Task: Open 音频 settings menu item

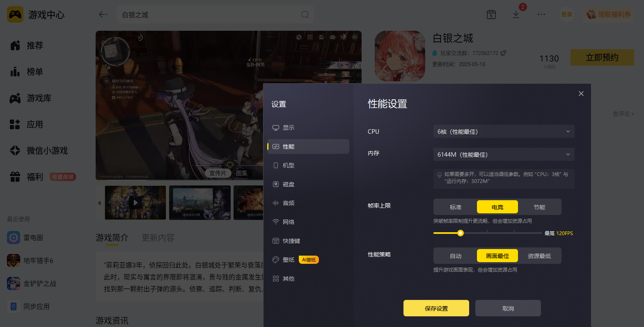Action: click(x=308, y=203)
